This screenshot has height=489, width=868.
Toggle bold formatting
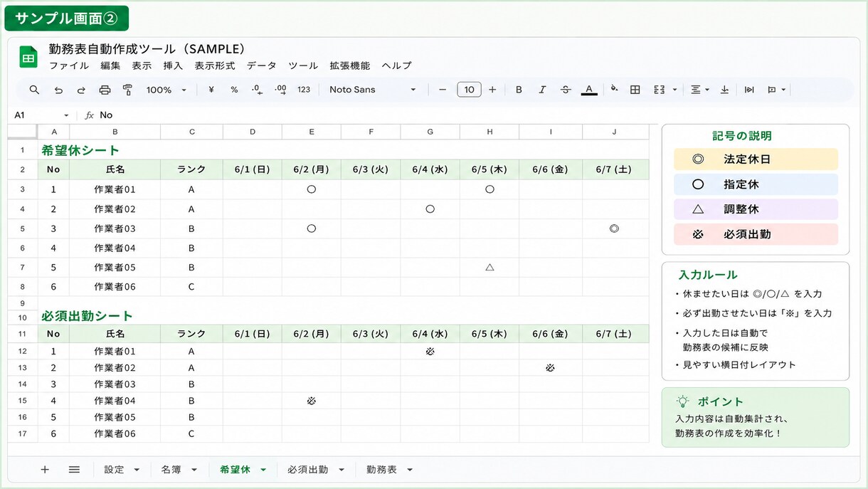pos(519,90)
